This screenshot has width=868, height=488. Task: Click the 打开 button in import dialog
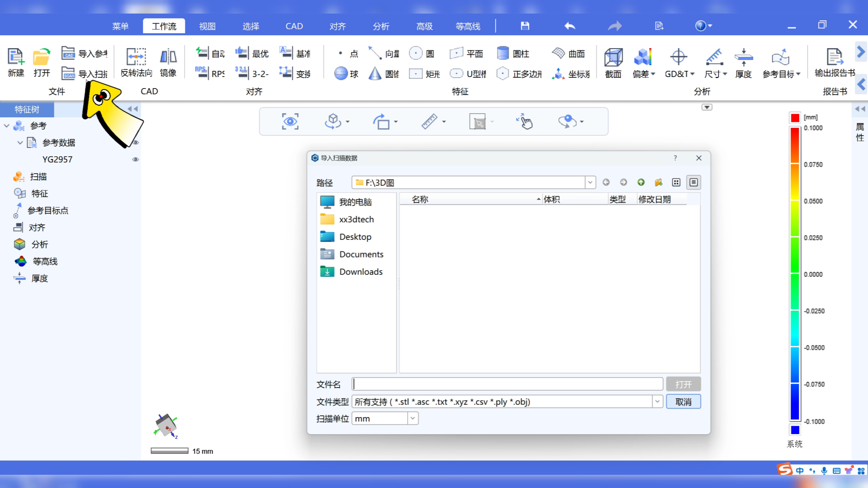coord(683,384)
